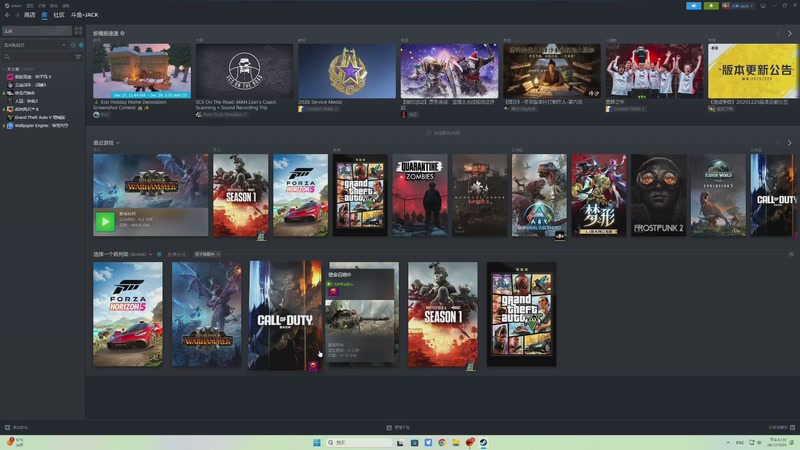800x450 pixels.
Task: Click the blue announcements megaphone button
Action: [x=693, y=6]
